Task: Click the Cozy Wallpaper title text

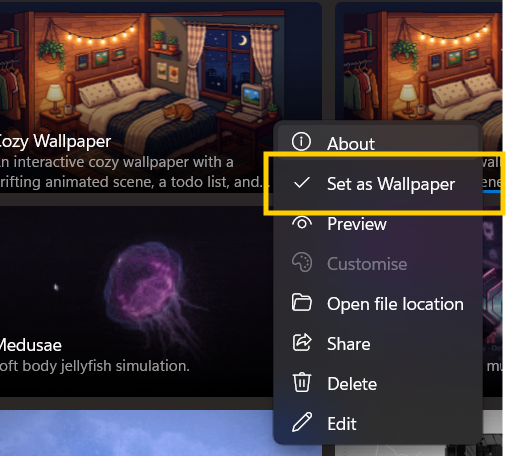Action: tap(54, 141)
